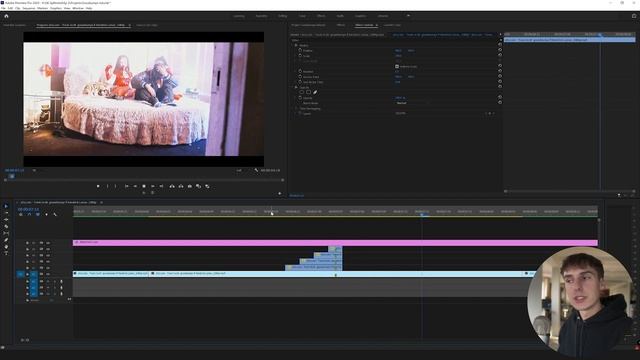
Task: Toggle Opacity animation stopwatch
Action: [300, 98]
